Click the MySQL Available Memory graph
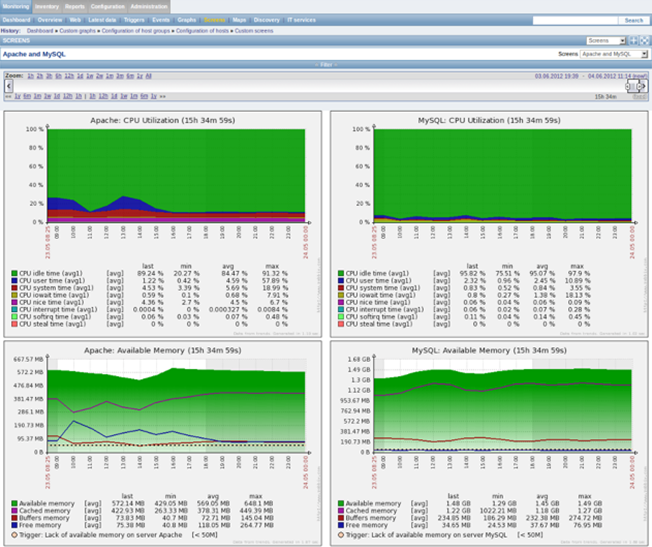 [x=489, y=443]
